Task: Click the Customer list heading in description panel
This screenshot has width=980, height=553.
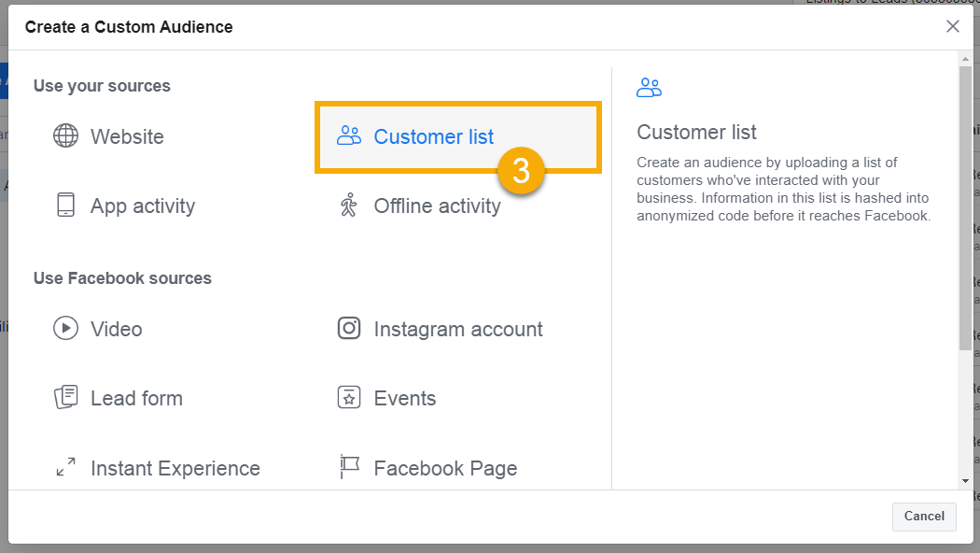Action: [696, 132]
